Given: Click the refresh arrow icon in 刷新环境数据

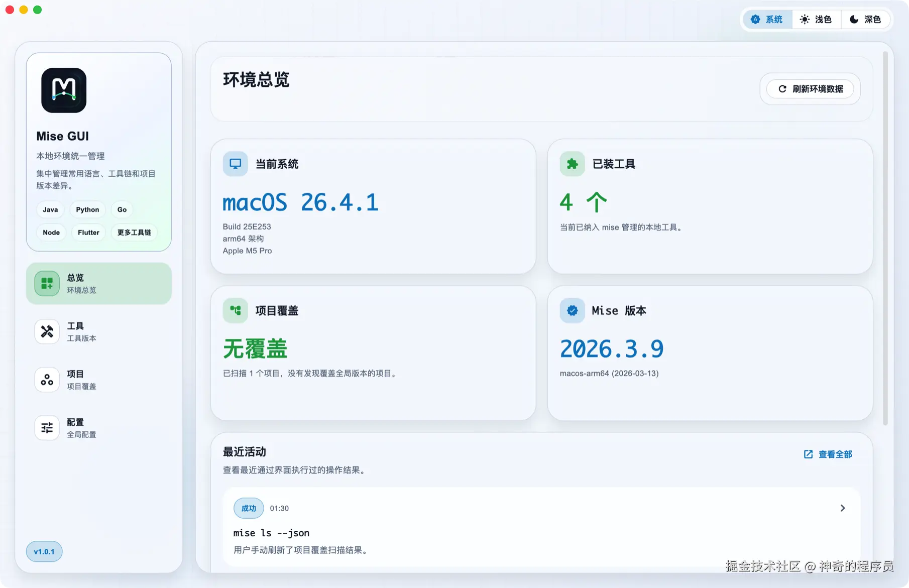Looking at the screenshot, I should pyautogui.click(x=782, y=89).
